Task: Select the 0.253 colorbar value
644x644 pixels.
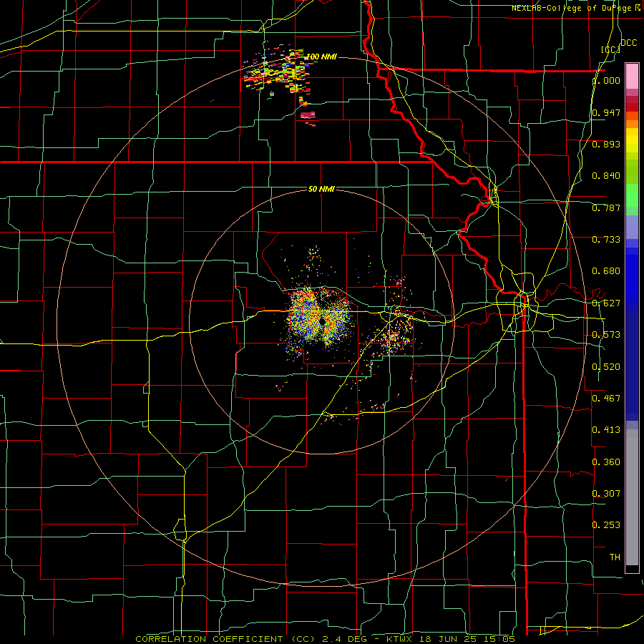Action: pyautogui.click(x=606, y=525)
